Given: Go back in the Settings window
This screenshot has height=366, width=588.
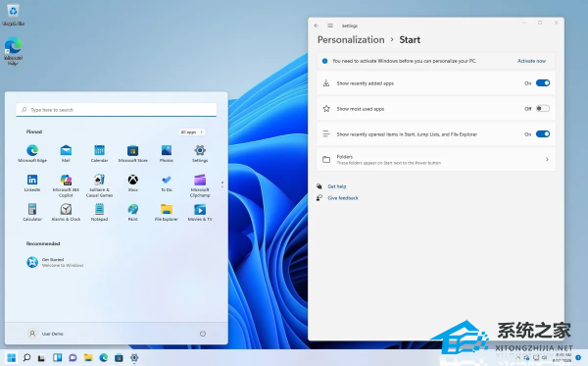Looking at the screenshot, I should [317, 26].
